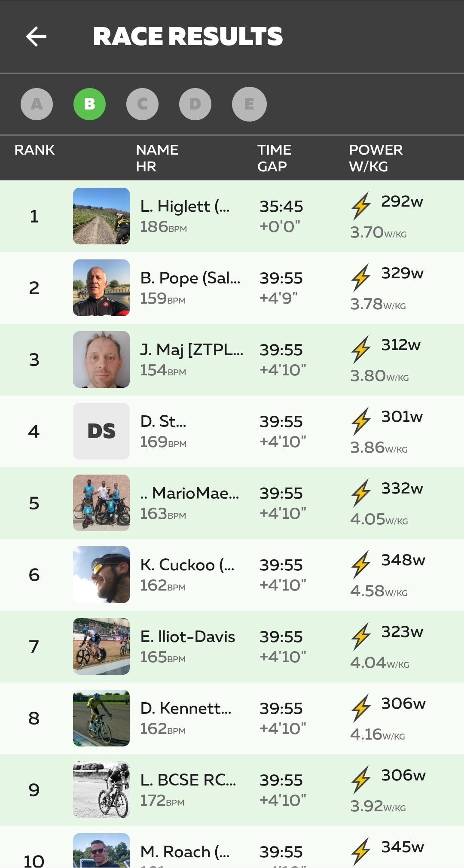
Task: Tap the back arrow icon
Action: pos(36,37)
